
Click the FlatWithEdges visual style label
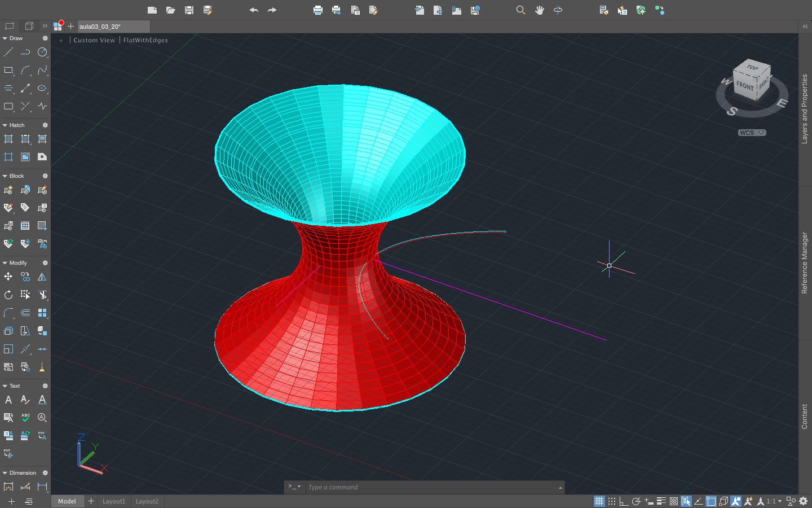pyautogui.click(x=145, y=40)
